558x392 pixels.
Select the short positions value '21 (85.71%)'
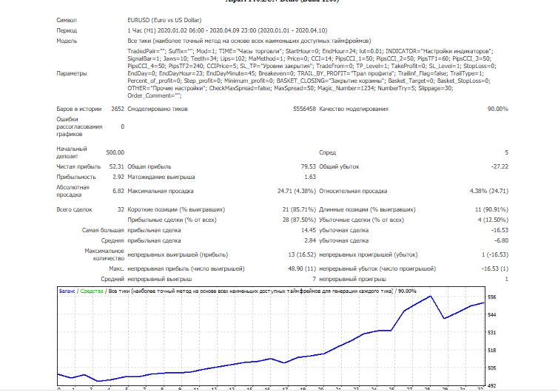click(299, 209)
